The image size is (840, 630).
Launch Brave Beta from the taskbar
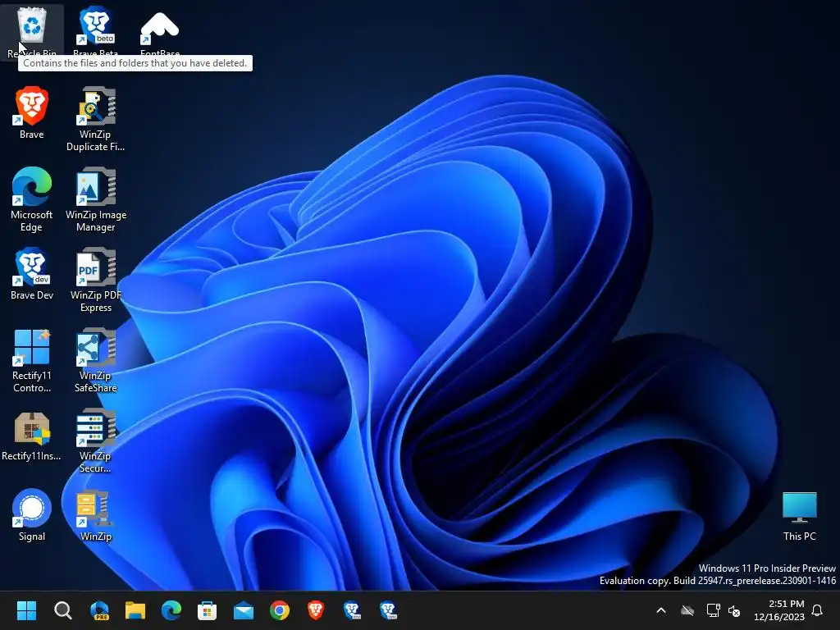(388, 610)
